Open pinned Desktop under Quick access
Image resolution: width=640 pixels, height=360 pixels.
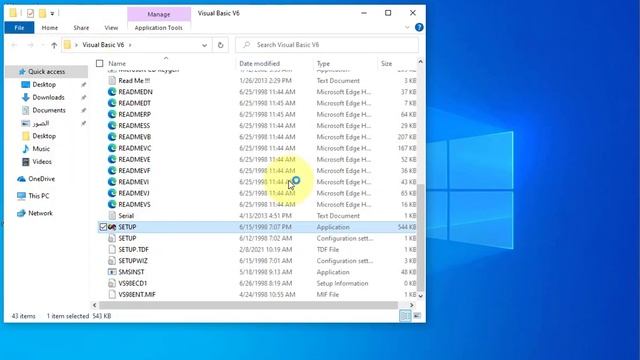(x=44, y=84)
